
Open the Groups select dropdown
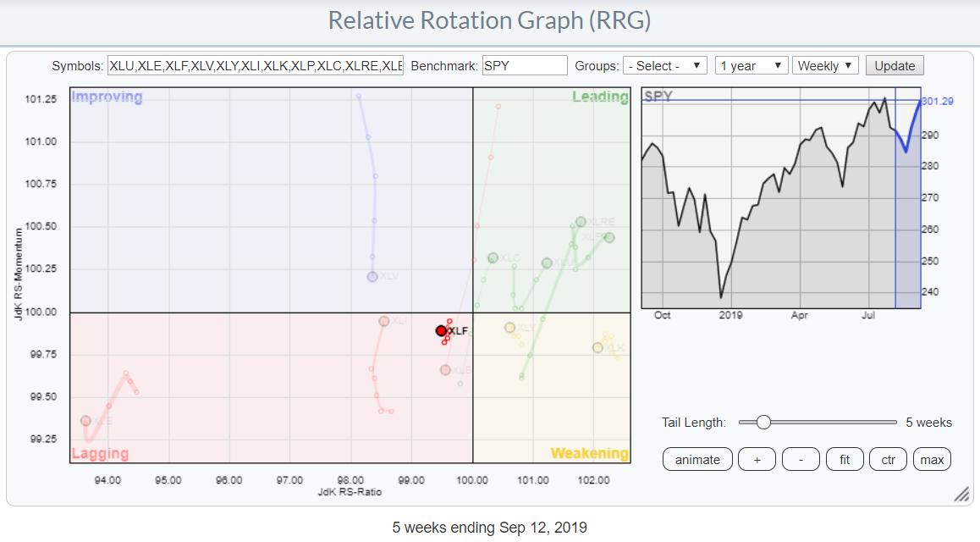pos(664,66)
